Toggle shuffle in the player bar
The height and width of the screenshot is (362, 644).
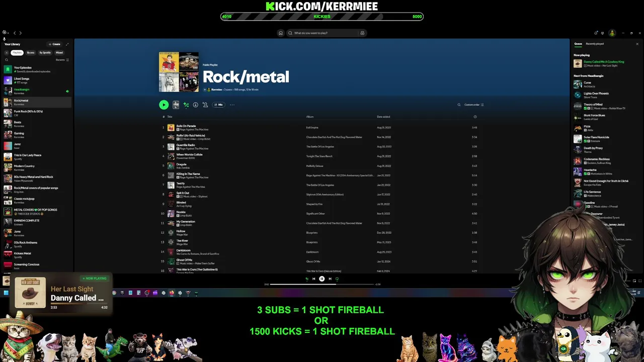[307, 279]
